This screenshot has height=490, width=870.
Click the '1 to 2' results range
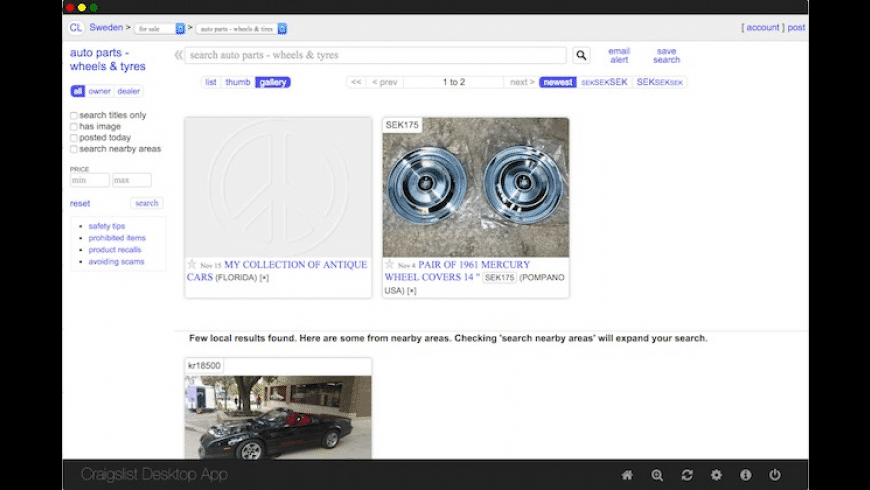[x=454, y=82]
